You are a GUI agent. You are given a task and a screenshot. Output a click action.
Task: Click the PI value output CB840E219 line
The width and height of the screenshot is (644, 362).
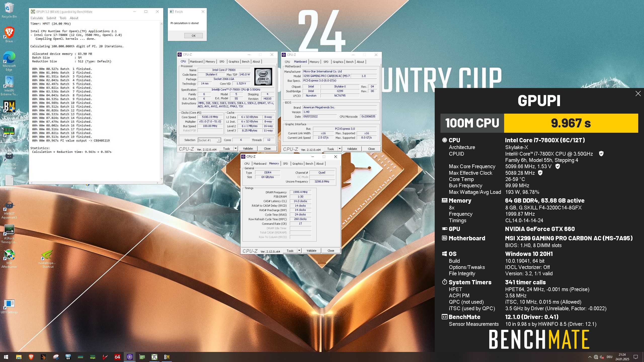pyautogui.click(x=71, y=141)
